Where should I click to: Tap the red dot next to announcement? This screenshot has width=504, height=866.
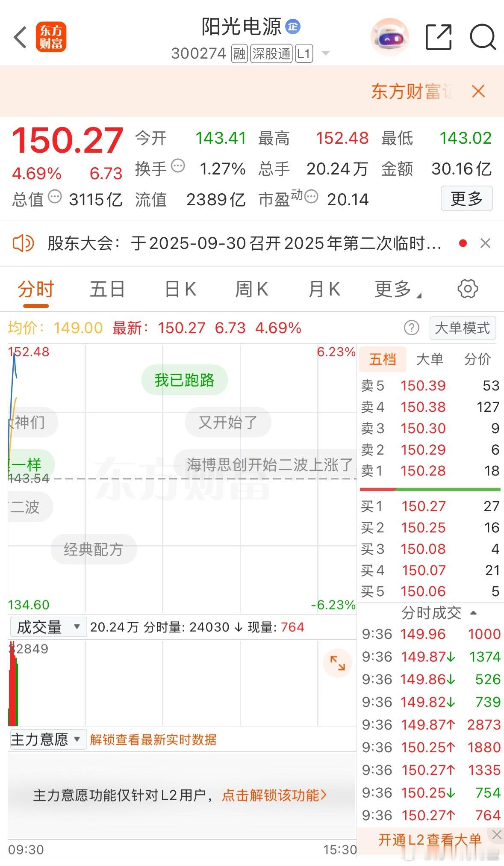pos(463,243)
